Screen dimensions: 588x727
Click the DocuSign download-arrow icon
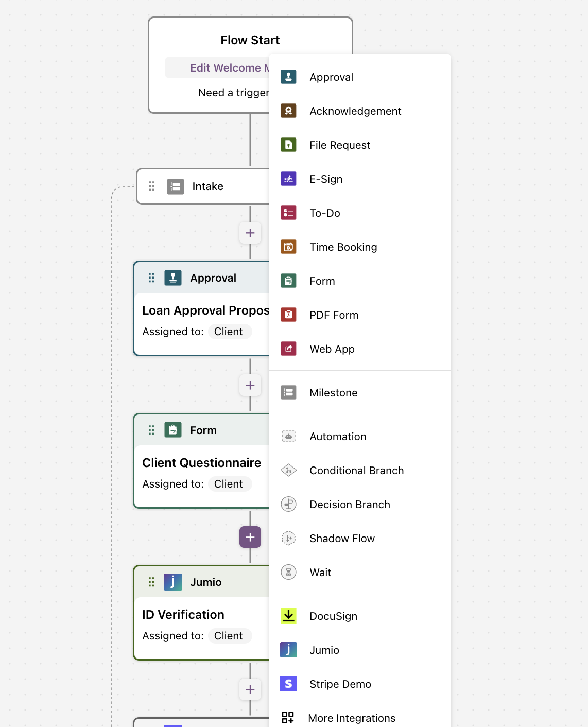(x=288, y=616)
